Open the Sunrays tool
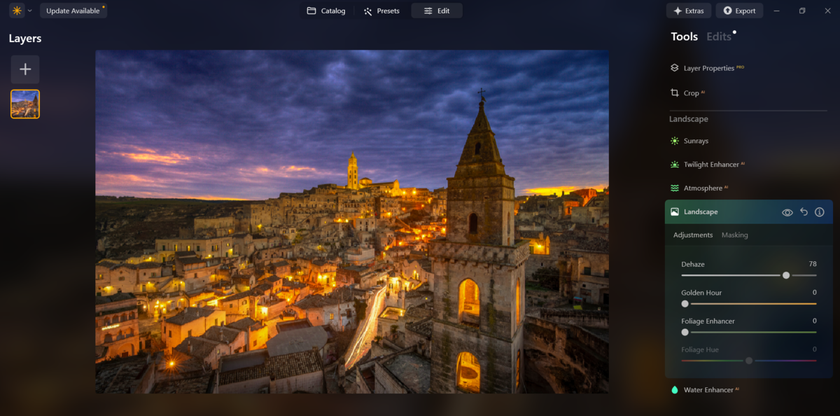840x416 pixels. pyautogui.click(x=689, y=141)
